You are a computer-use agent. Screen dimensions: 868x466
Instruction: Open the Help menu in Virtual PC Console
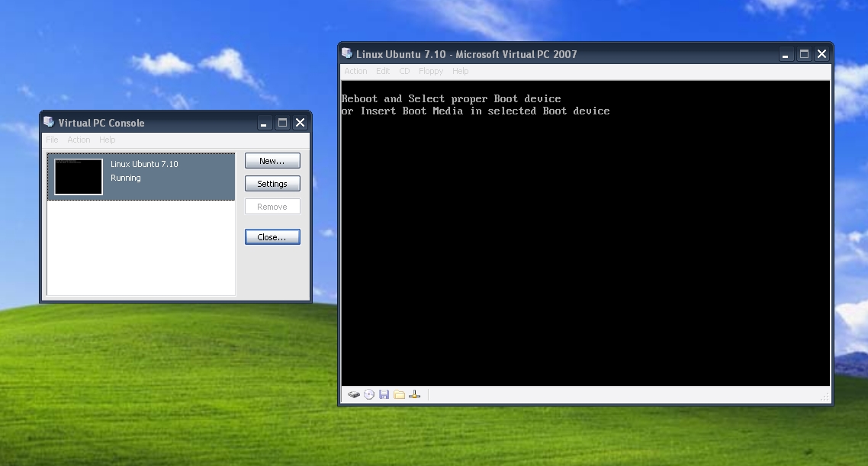pos(108,140)
